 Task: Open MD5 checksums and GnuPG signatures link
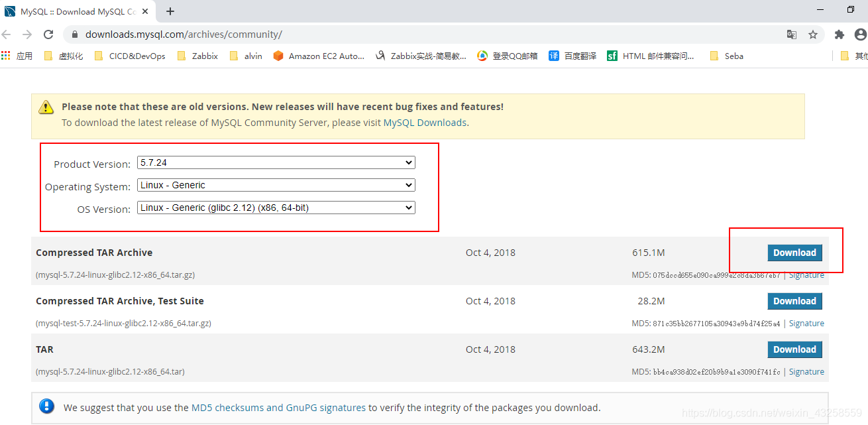(x=278, y=408)
